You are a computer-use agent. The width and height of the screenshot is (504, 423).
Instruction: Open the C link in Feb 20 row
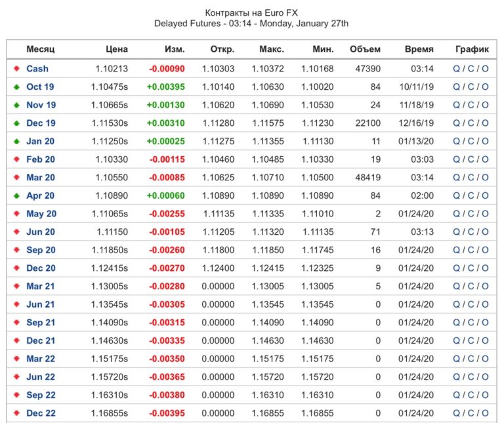click(x=471, y=159)
